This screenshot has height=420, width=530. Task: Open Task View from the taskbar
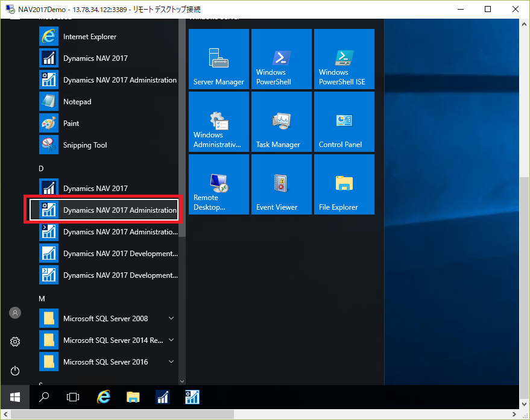pos(73,397)
